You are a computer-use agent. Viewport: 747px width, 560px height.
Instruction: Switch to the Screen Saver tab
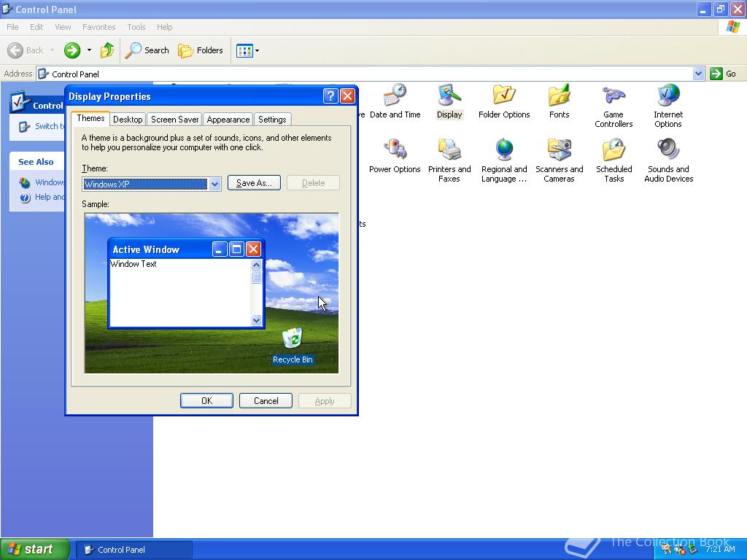(x=174, y=120)
